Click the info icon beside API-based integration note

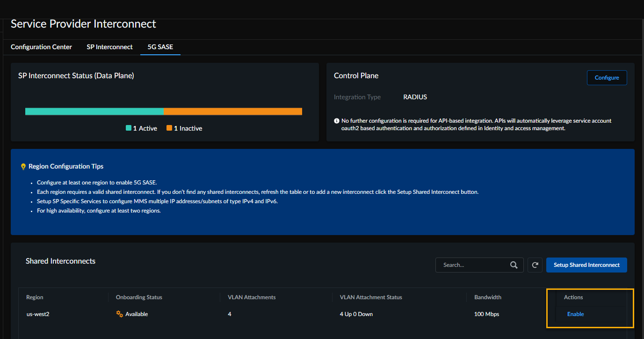point(337,121)
